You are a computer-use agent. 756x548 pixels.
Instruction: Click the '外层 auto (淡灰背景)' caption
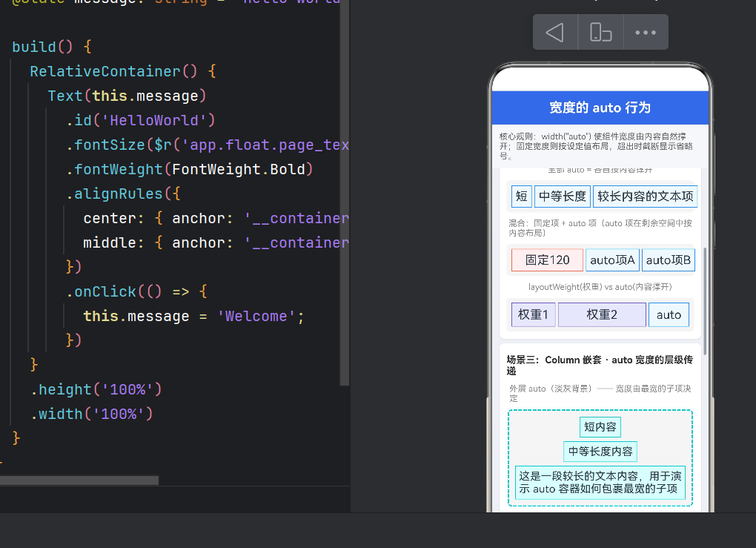click(600, 393)
